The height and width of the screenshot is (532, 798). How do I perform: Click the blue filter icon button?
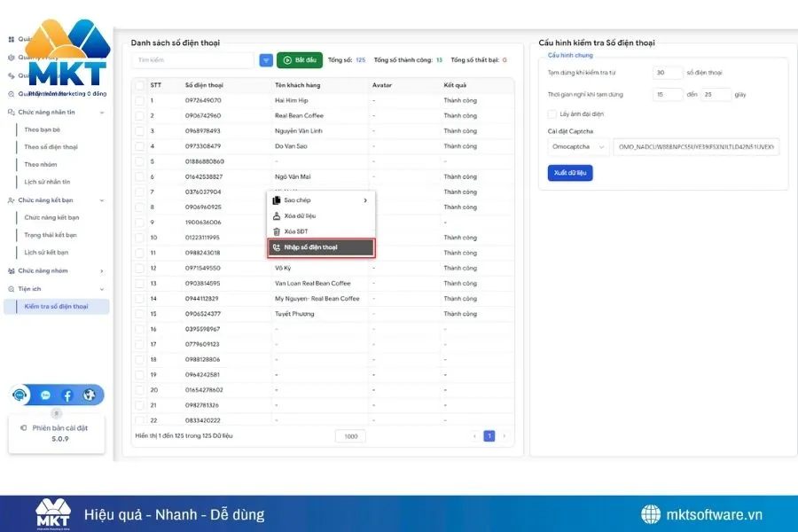pyautogui.click(x=266, y=60)
